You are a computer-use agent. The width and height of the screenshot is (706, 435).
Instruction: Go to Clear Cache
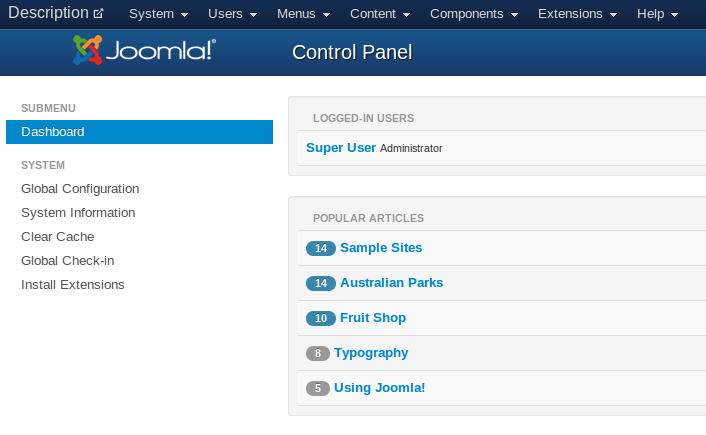click(58, 237)
